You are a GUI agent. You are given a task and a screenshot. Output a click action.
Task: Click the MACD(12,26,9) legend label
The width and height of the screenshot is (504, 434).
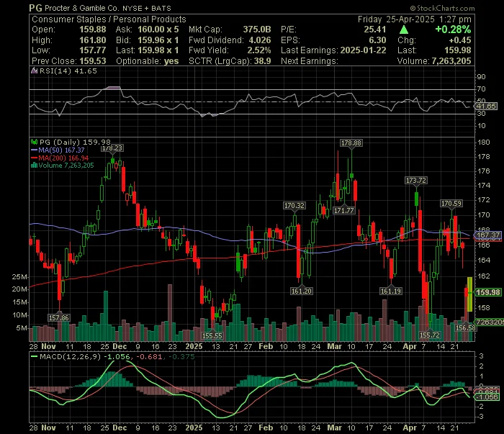70,356
